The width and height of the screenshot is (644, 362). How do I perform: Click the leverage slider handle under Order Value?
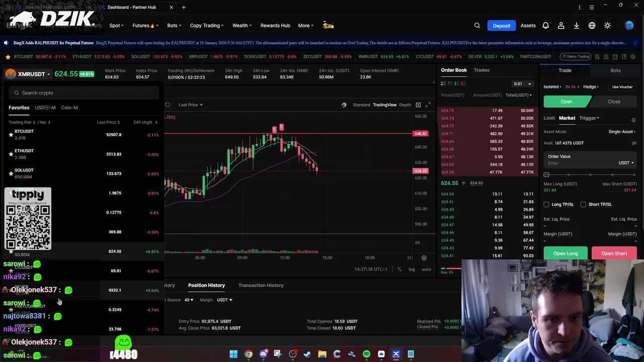(x=546, y=174)
